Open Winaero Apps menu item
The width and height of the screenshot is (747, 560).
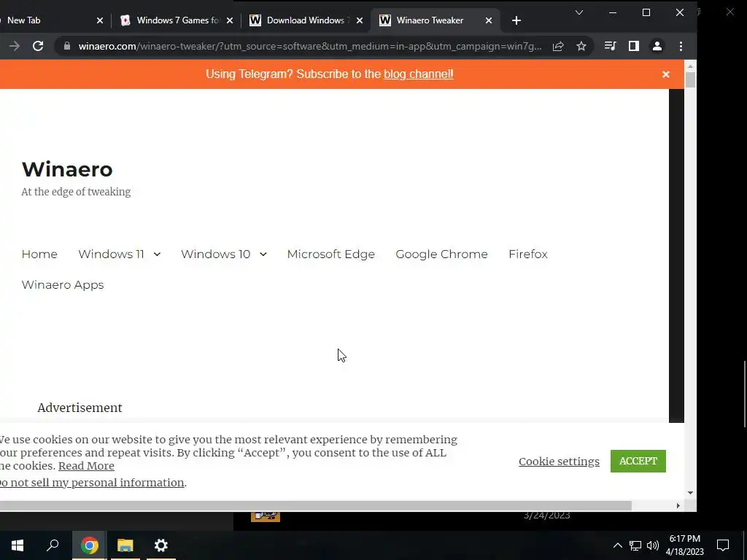[63, 284]
